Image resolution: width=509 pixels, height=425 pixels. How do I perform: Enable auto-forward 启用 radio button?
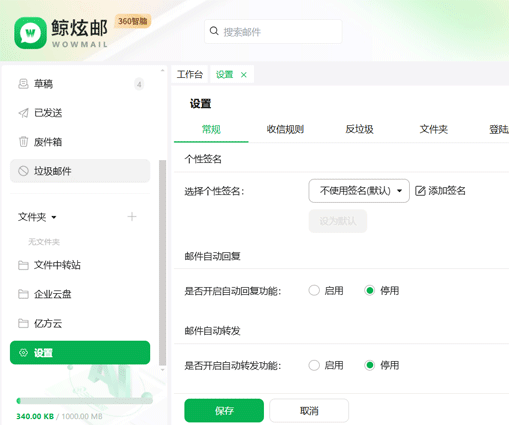314,365
